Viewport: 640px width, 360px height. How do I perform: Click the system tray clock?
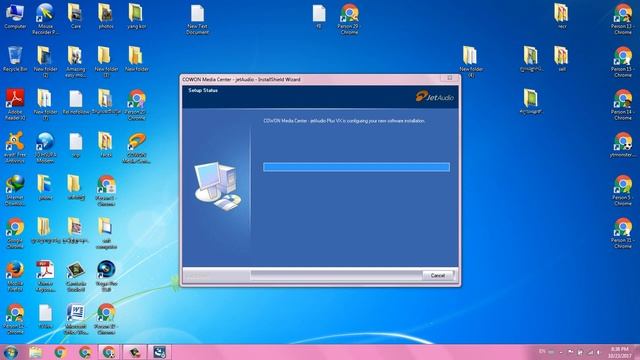(x=620, y=353)
